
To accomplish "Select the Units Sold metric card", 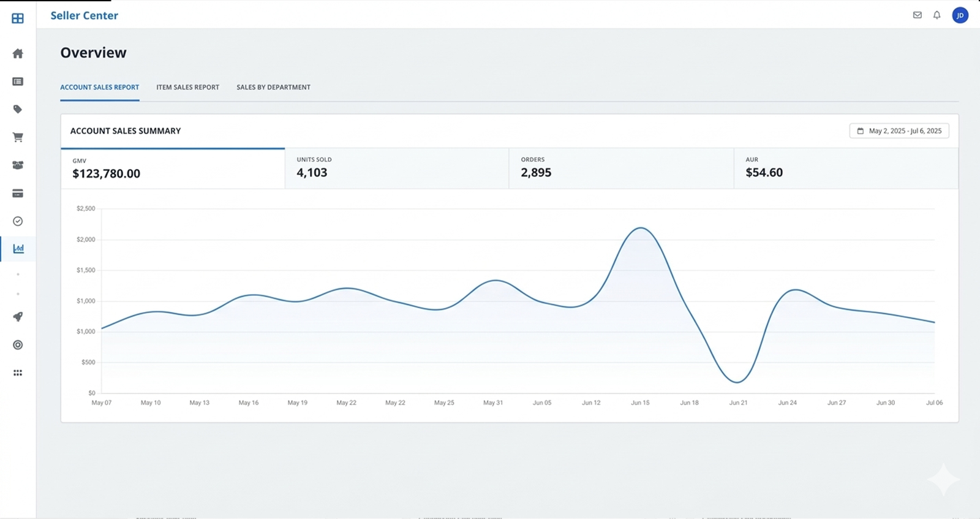I will point(396,168).
